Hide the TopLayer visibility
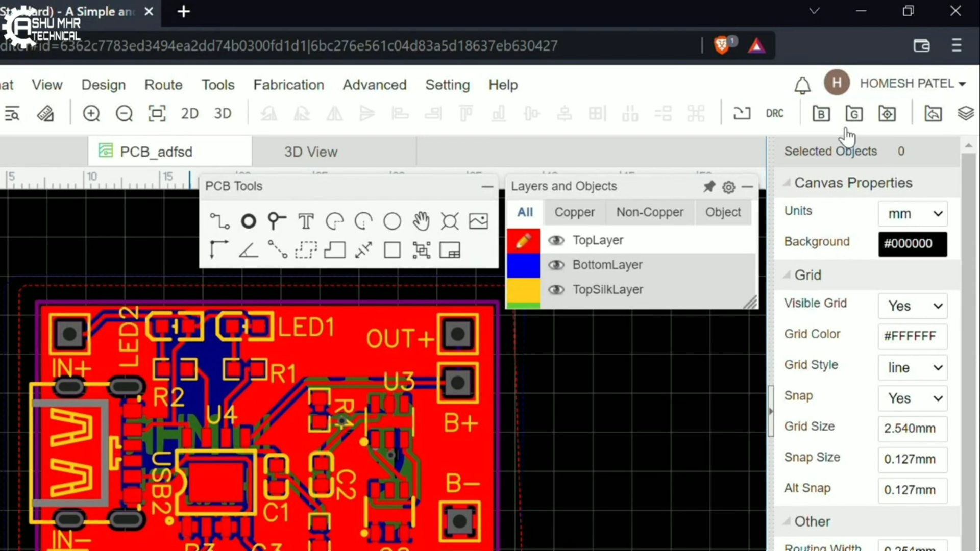The width and height of the screenshot is (980, 551). 556,240
